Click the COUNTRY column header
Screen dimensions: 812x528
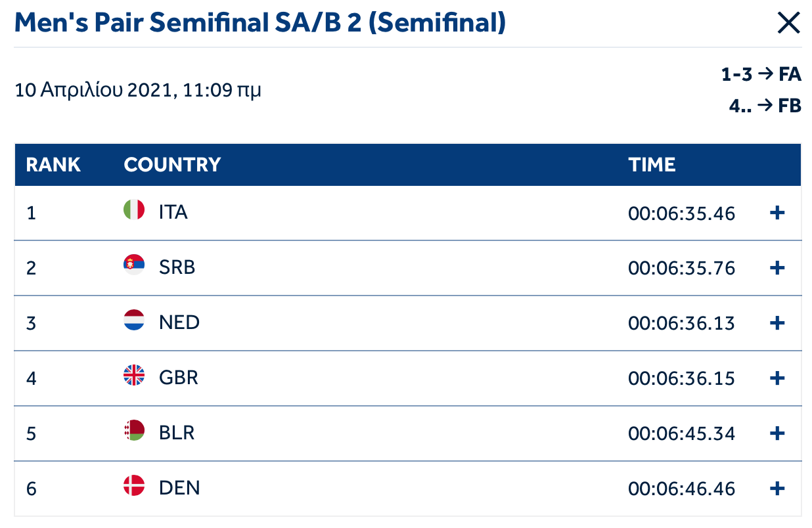pyautogui.click(x=172, y=164)
